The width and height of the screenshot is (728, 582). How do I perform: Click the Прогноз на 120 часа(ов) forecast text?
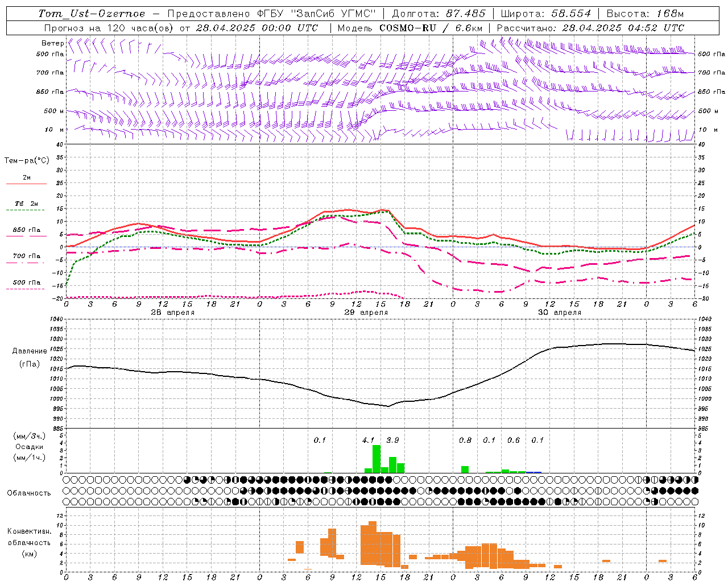click(x=109, y=28)
